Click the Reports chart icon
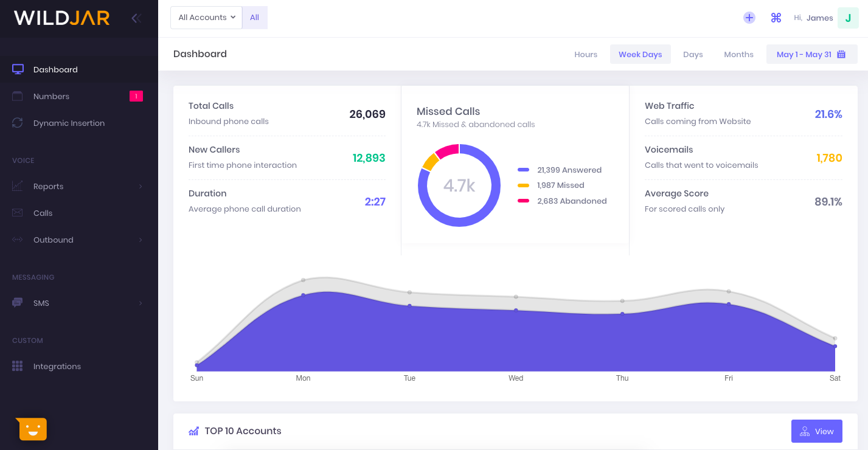 (18, 185)
